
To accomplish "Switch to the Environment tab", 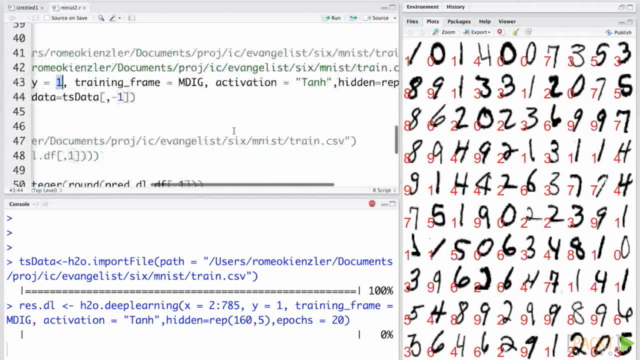I will 422,7.
